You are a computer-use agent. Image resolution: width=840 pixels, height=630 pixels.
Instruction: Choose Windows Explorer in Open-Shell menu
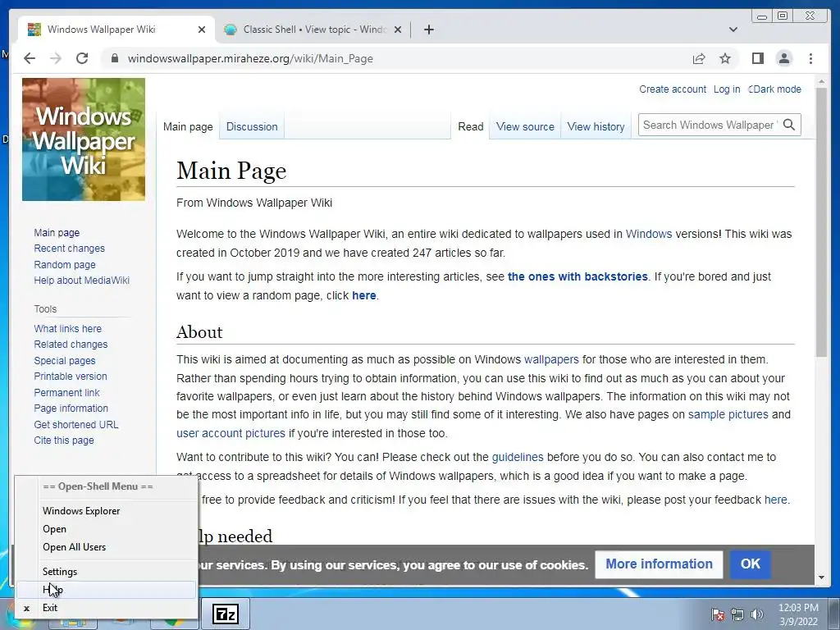click(x=106, y=510)
